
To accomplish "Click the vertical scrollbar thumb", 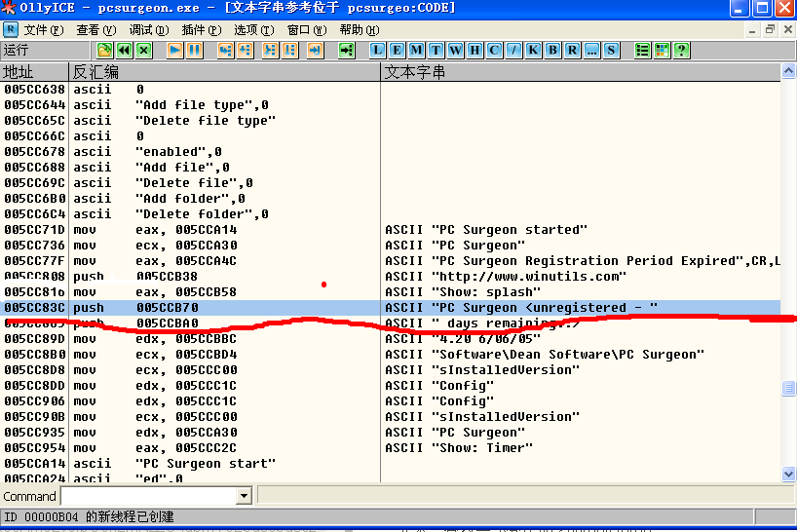I will [x=788, y=388].
